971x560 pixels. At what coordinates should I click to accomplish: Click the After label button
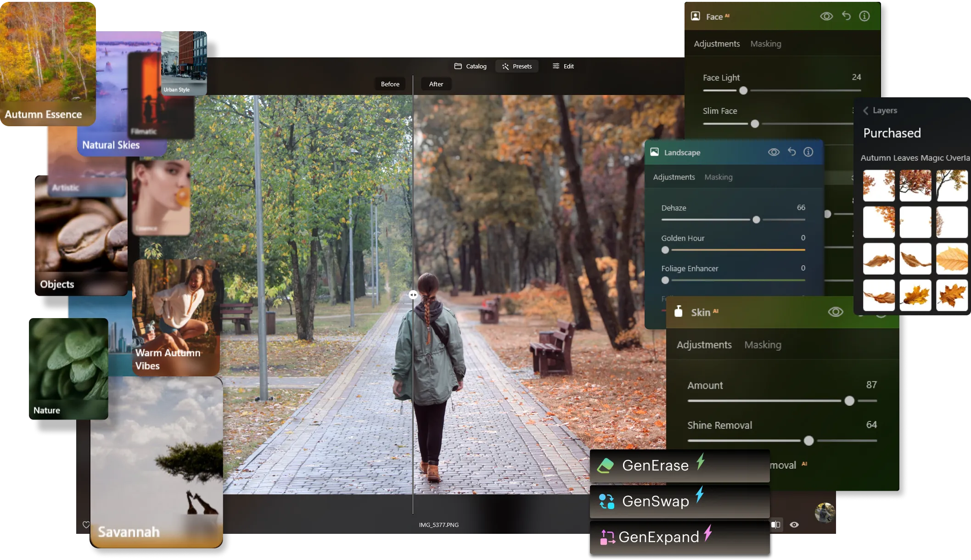click(436, 84)
